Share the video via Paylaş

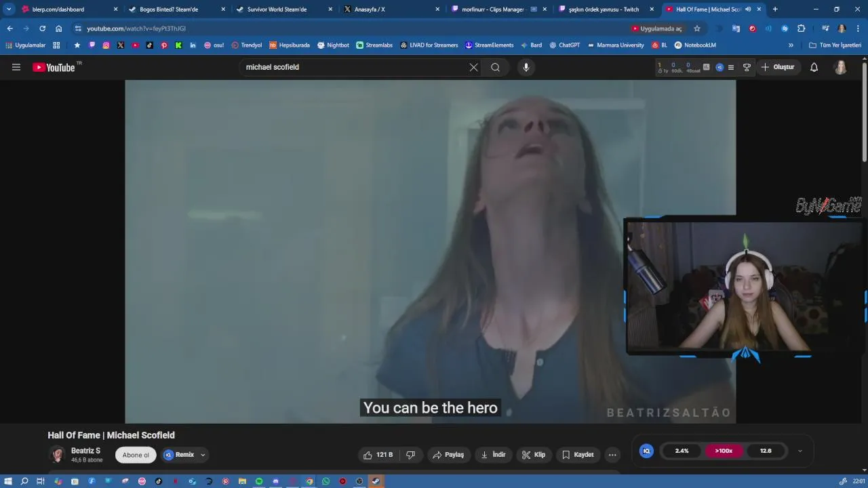448,455
